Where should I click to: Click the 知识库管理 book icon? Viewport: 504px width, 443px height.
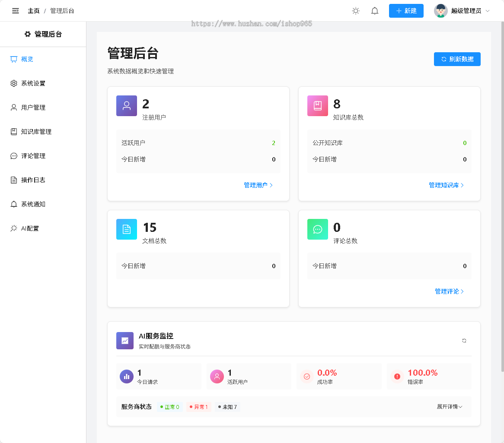[x=13, y=132]
